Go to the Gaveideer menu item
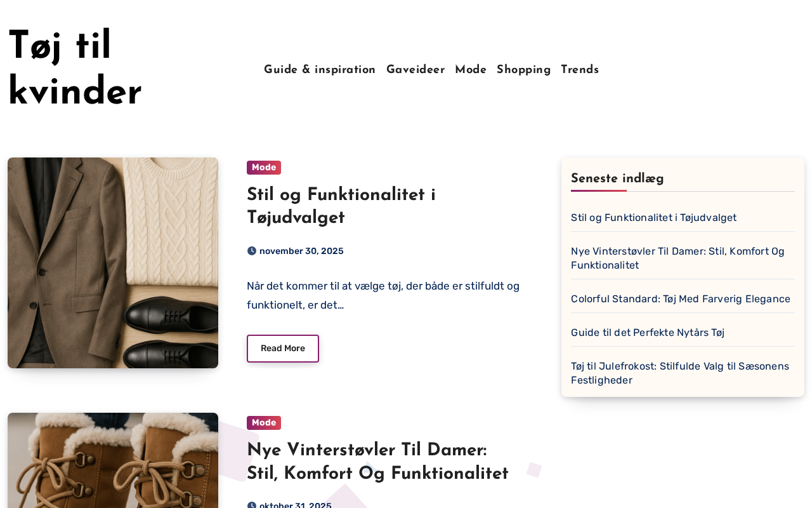This screenshot has height=508, width=812. pos(416,70)
